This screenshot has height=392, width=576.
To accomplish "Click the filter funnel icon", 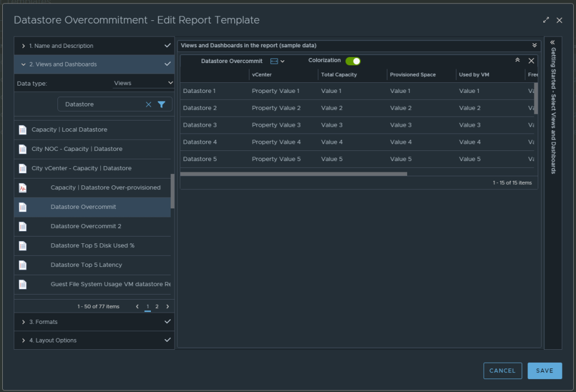I will pyautogui.click(x=162, y=104).
